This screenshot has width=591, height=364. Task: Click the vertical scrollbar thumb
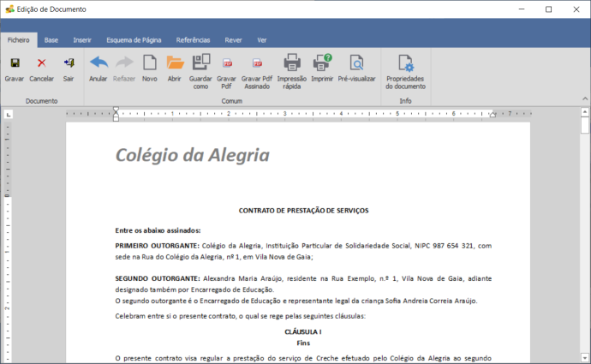[x=585, y=125]
